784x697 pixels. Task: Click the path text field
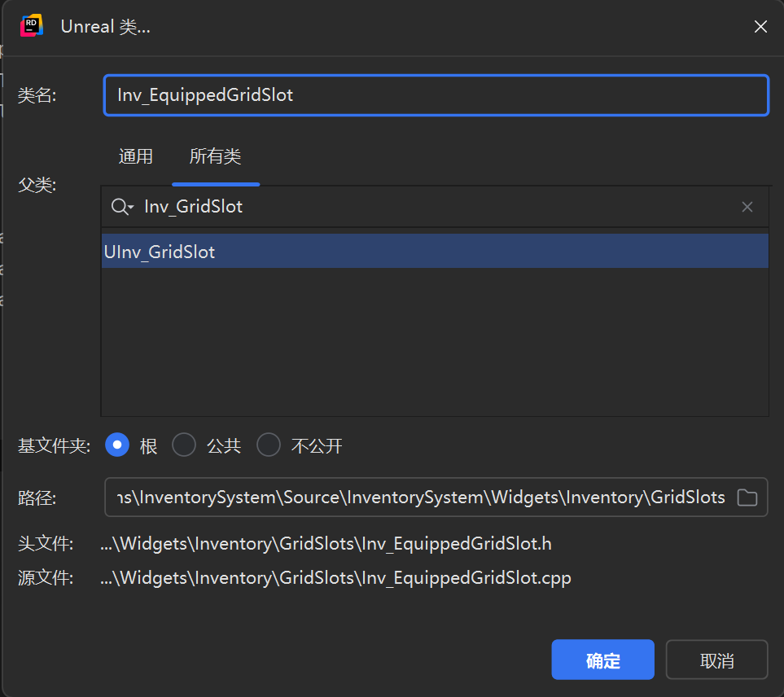(x=419, y=497)
